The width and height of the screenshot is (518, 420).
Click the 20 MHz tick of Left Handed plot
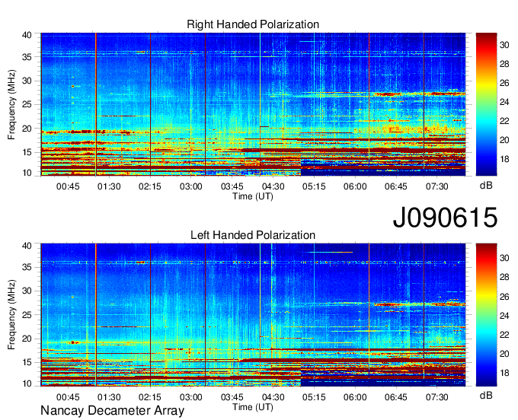(x=27, y=339)
